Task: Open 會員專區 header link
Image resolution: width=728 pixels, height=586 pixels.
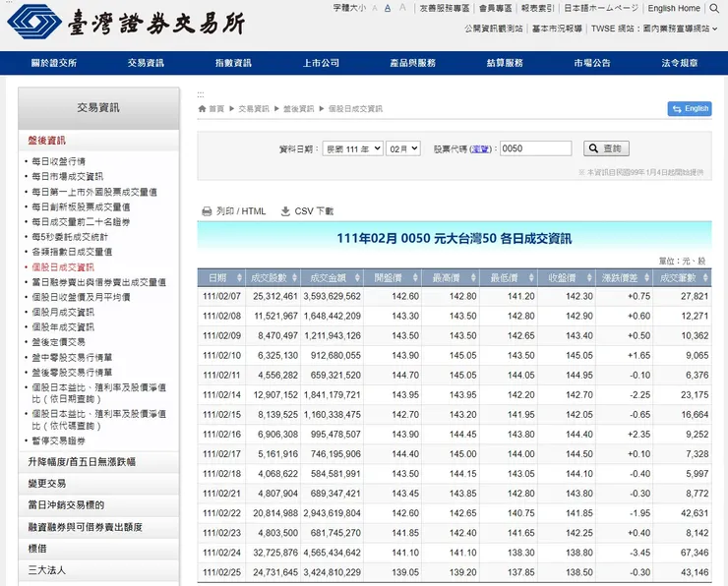Action: [496, 8]
